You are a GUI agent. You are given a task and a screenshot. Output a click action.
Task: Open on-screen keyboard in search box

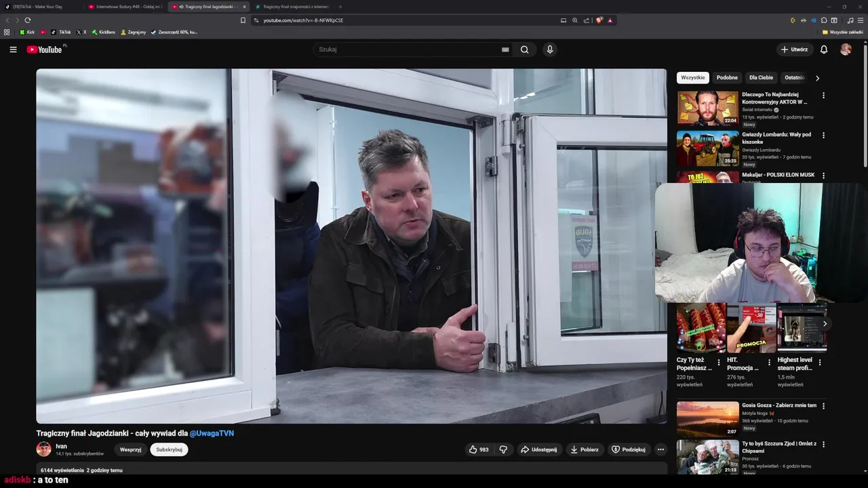tap(505, 49)
